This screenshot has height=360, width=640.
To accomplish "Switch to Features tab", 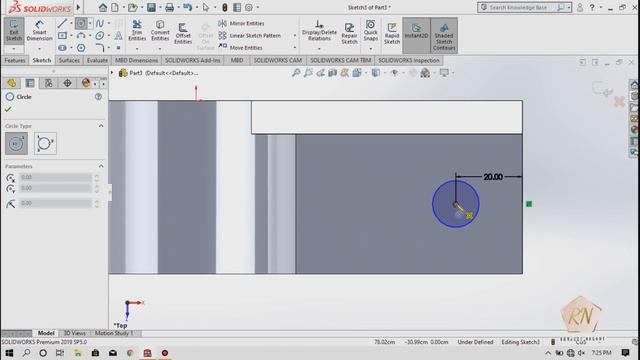I will [15, 60].
